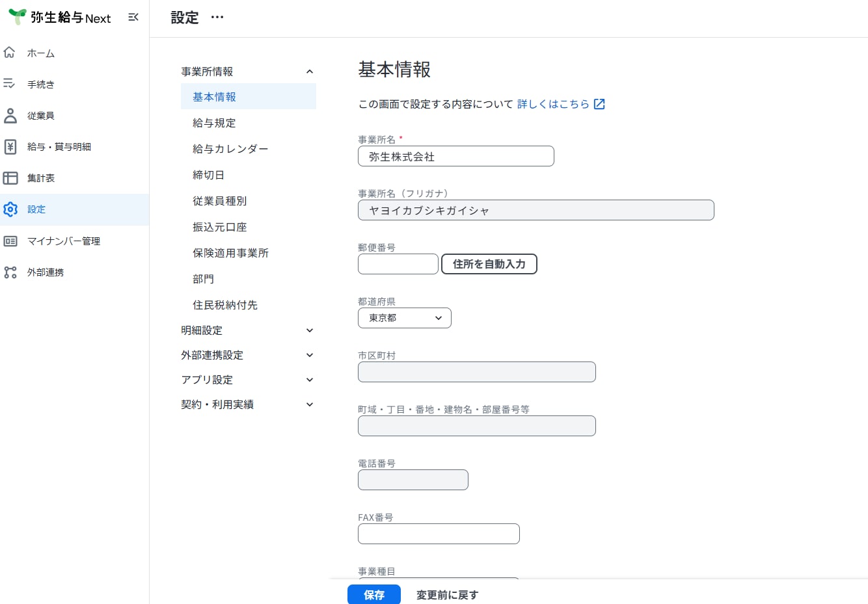Click the blue 保存 button
The width and height of the screenshot is (868, 604).
click(x=374, y=594)
